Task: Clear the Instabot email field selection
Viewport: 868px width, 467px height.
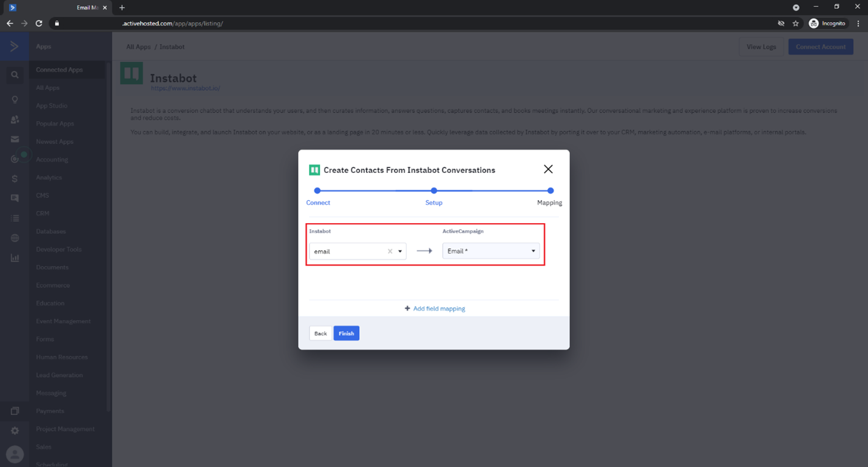Action: click(390, 251)
